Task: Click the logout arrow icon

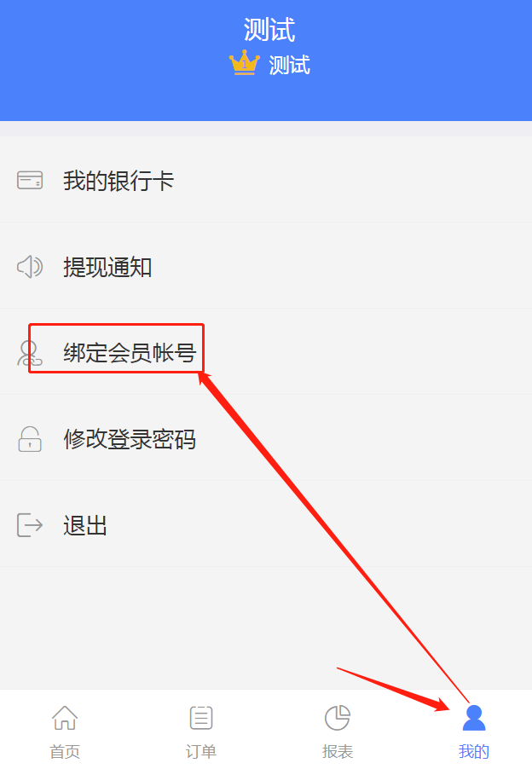Action: (30, 525)
